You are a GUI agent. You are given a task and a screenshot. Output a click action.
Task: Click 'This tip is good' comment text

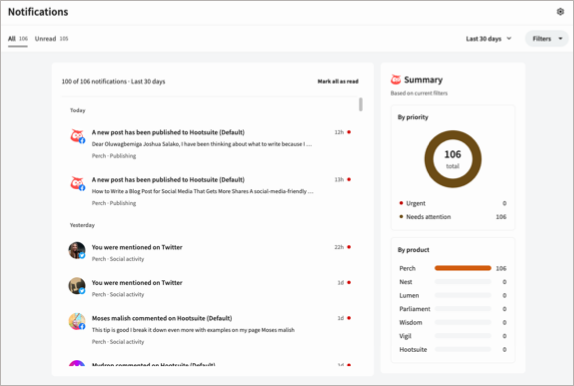click(193, 330)
